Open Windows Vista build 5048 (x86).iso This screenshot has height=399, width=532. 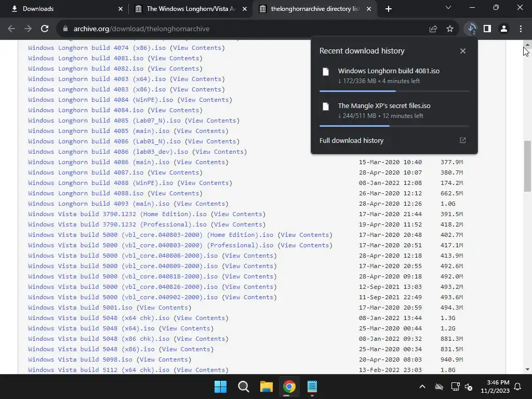point(91,349)
